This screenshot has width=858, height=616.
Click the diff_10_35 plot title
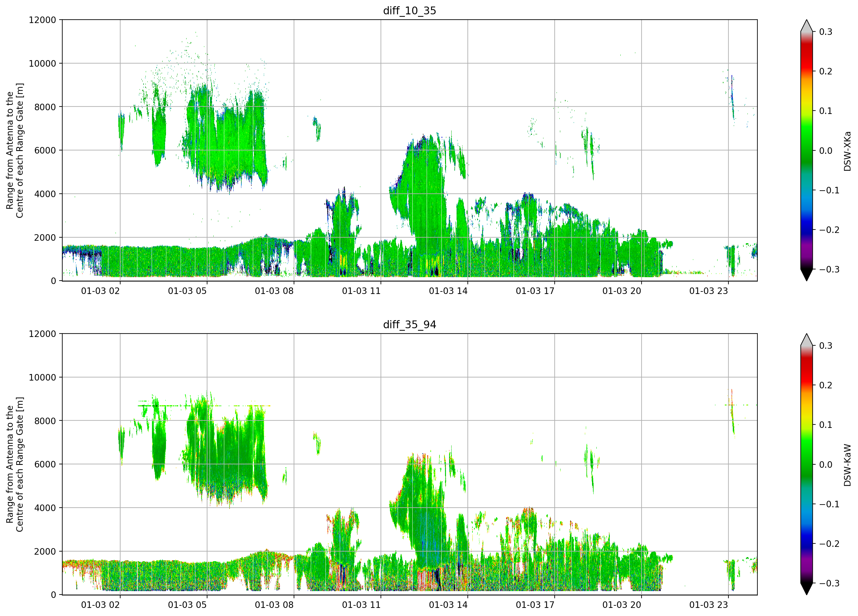409,11
